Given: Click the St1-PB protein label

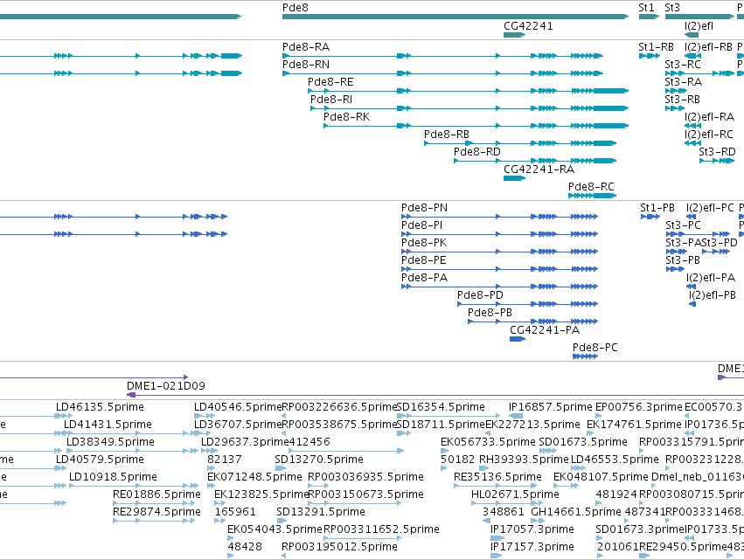Looking at the screenshot, I should click(657, 208).
